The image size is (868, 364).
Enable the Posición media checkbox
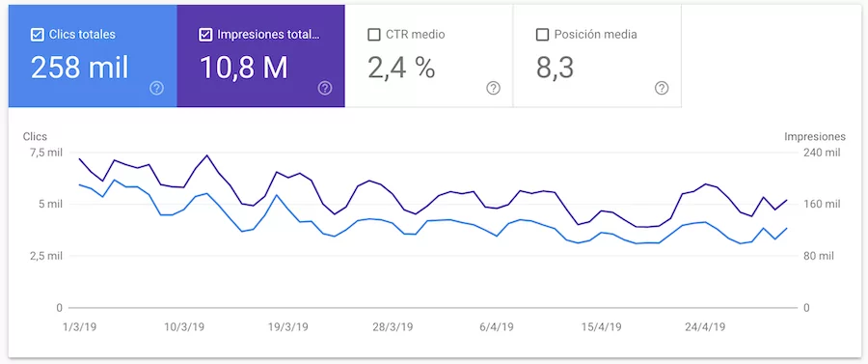click(x=542, y=35)
